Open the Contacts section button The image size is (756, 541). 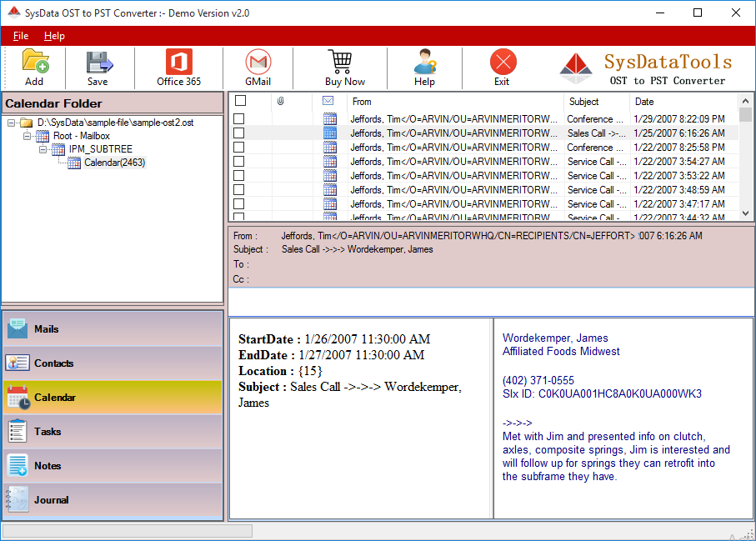pyautogui.click(x=113, y=363)
